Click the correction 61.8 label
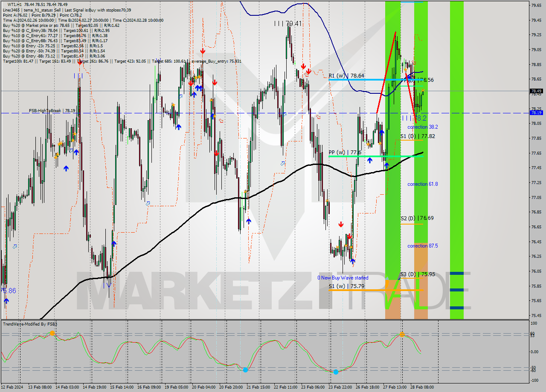This screenshot has width=546, height=392. (x=422, y=184)
